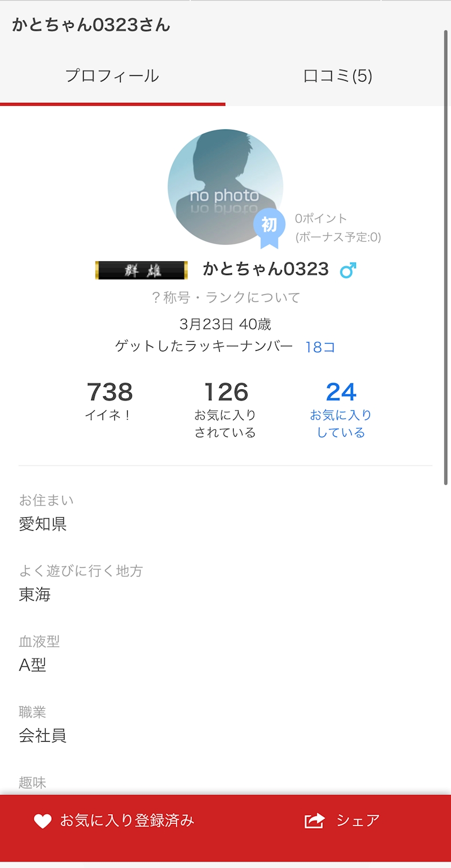Viewport: 451px width, 868px height.
Task: Open 称号・ランクについて help link
Action: pyautogui.click(x=225, y=298)
